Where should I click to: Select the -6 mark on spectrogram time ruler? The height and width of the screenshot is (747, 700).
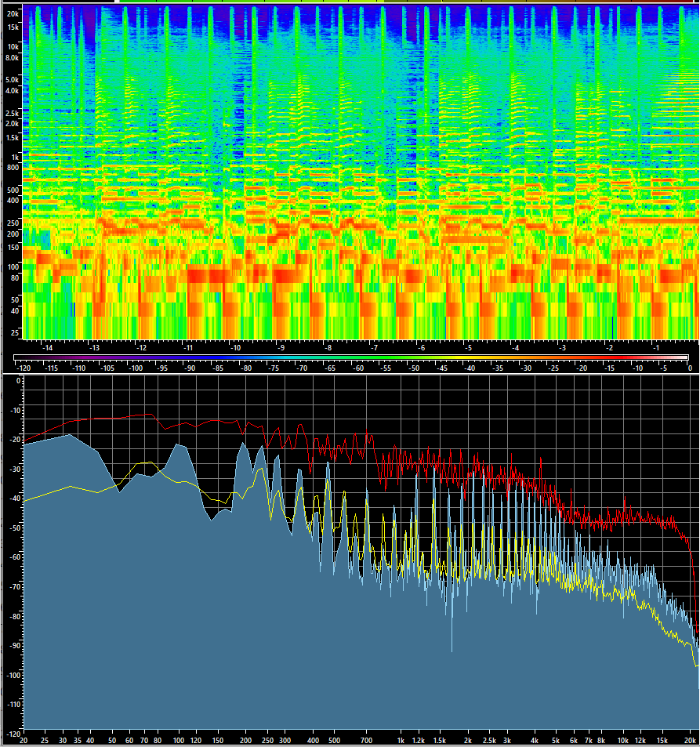pos(421,348)
